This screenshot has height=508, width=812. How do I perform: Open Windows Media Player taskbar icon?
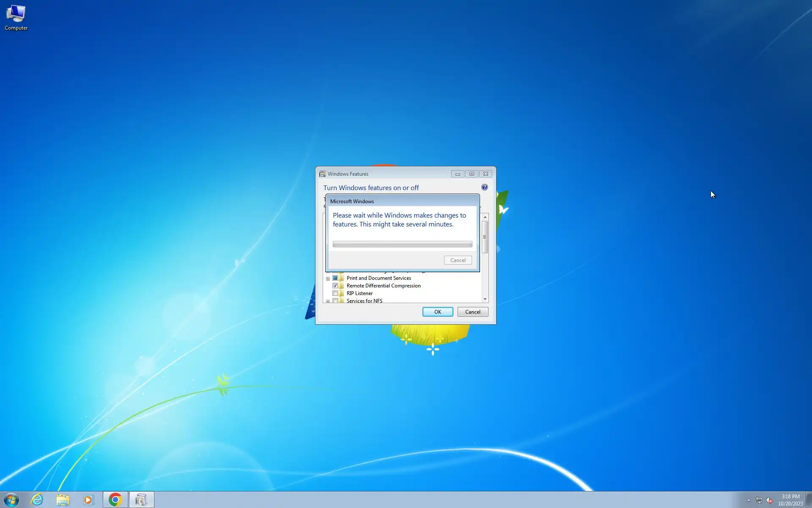point(88,500)
